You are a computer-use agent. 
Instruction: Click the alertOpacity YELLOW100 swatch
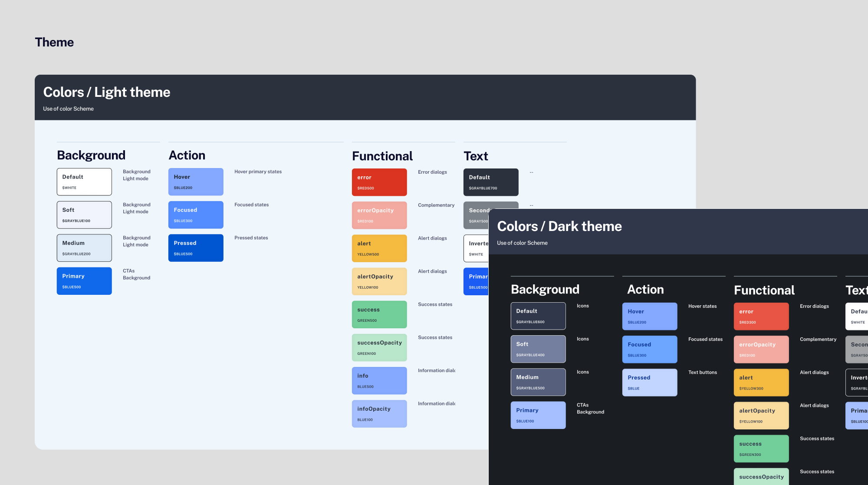(379, 281)
